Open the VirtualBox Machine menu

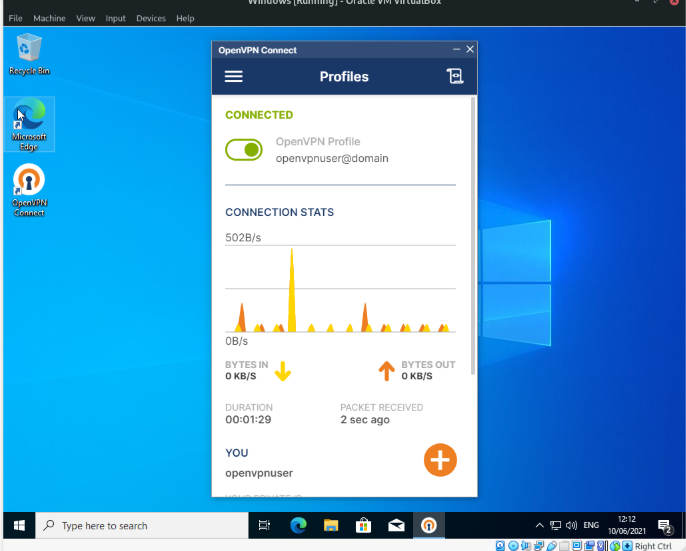(49, 18)
